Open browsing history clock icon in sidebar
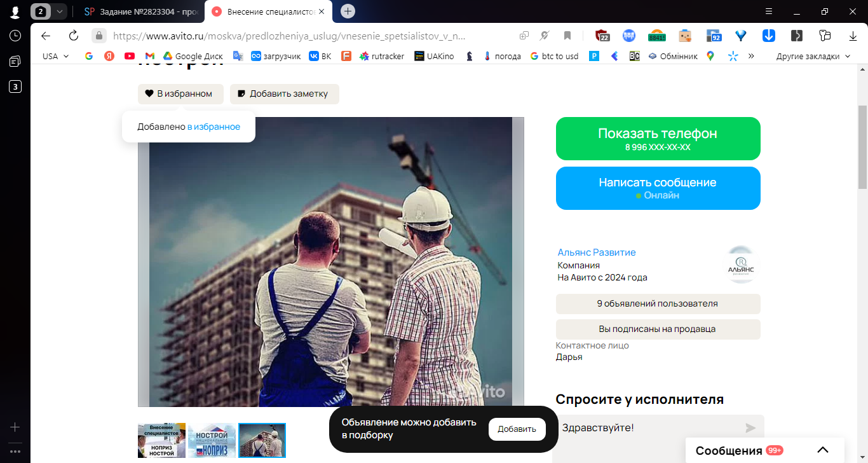Viewport: 868px width, 463px height. pyautogui.click(x=15, y=36)
